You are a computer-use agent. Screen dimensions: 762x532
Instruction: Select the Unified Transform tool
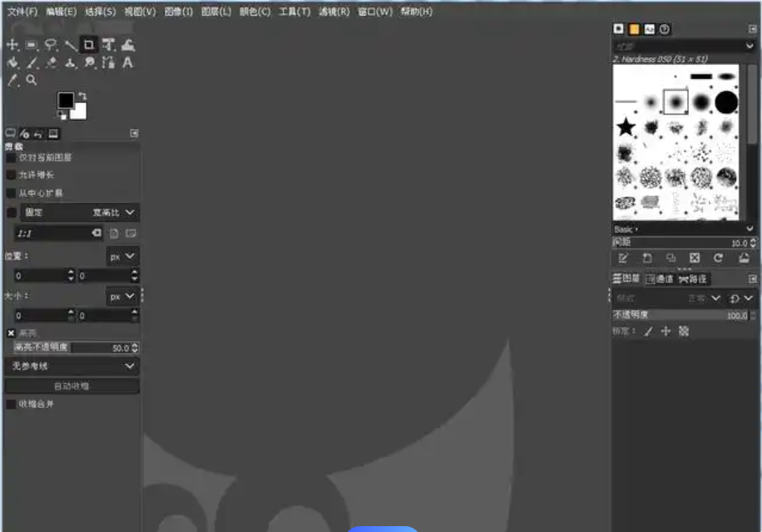[108, 45]
